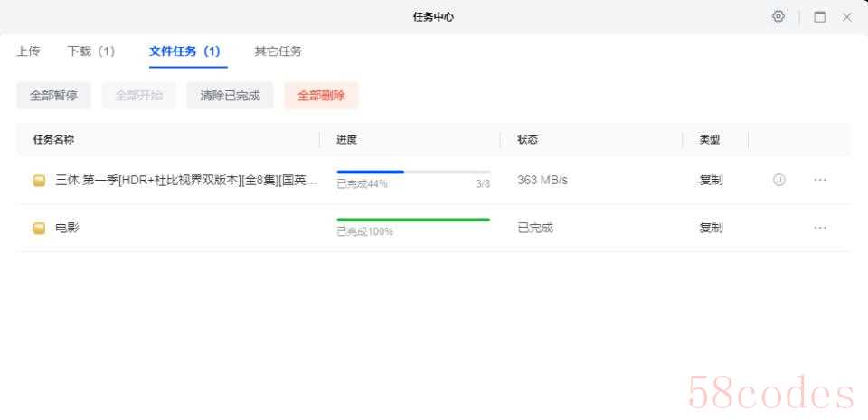Image resolution: width=868 pixels, height=420 pixels.
Task: Click the 电影 task's green progress bar
Action: (x=412, y=219)
